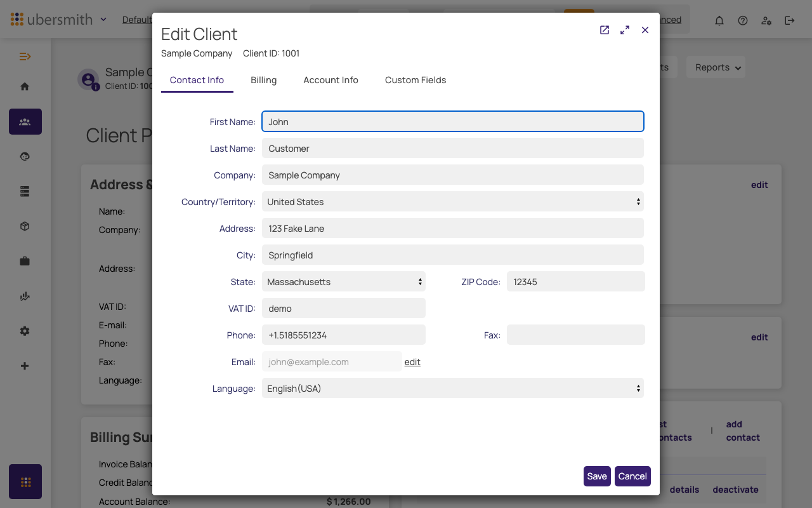Open the server devices icon in sidebar
Viewport: 812px width, 508px height.
coord(25,191)
